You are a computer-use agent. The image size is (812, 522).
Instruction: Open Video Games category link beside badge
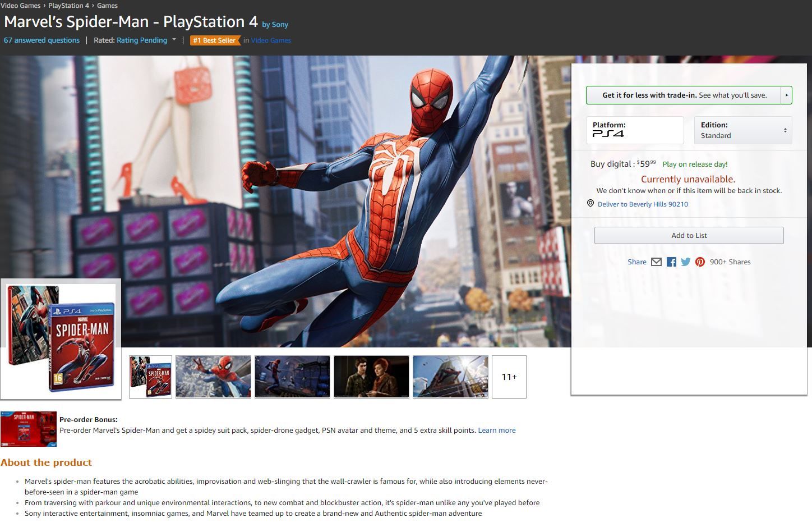[x=271, y=40]
